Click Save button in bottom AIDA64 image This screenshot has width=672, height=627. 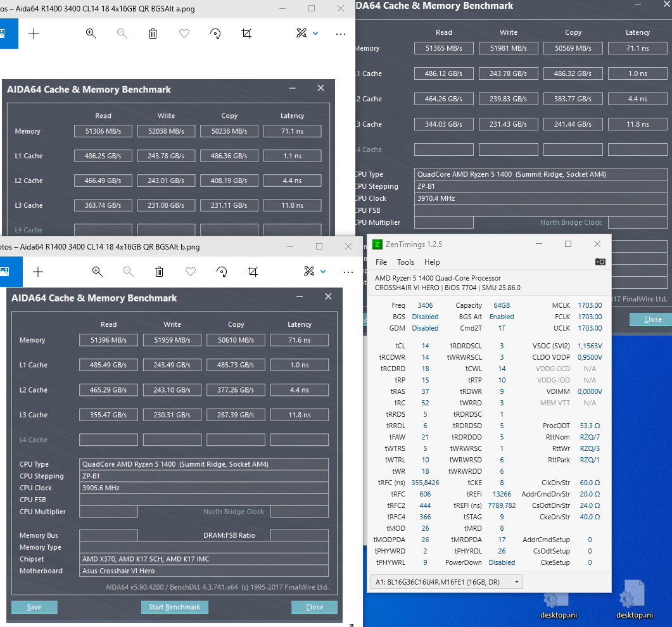coord(34,607)
